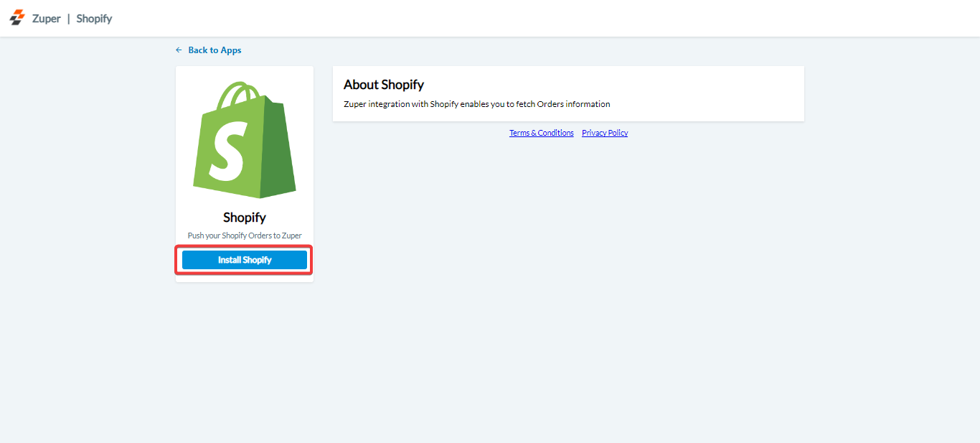The height and width of the screenshot is (443, 980).
Task: Open the Terms & Conditions link
Action: tap(542, 133)
